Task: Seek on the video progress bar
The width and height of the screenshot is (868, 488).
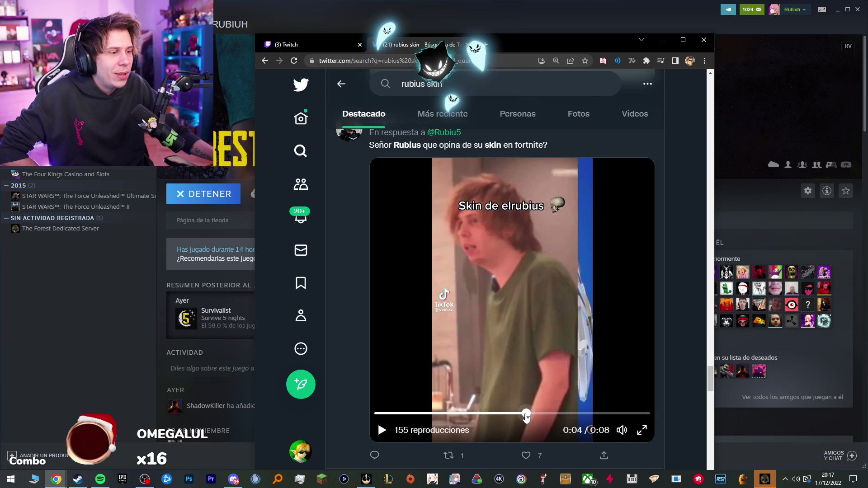Action: 512,413
